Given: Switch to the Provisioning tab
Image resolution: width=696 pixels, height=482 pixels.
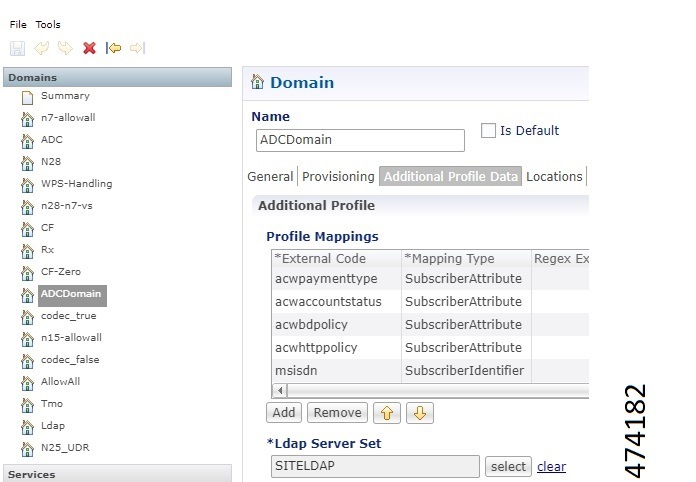Looking at the screenshot, I should click(338, 176).
